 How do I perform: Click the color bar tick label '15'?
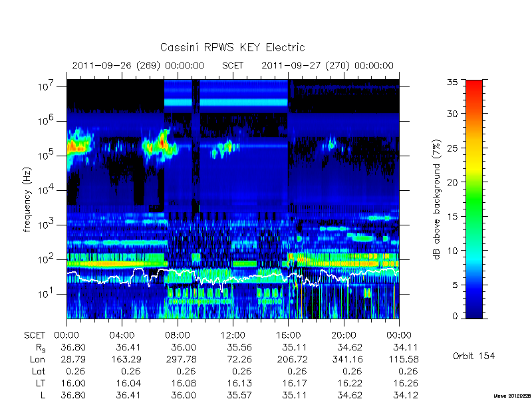(452, 216)
